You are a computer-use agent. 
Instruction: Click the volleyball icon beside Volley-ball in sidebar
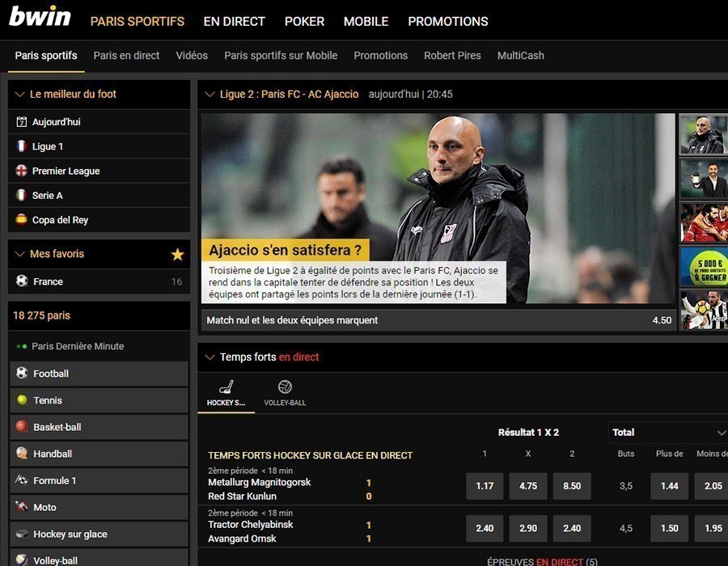click(x=22, y=560)
